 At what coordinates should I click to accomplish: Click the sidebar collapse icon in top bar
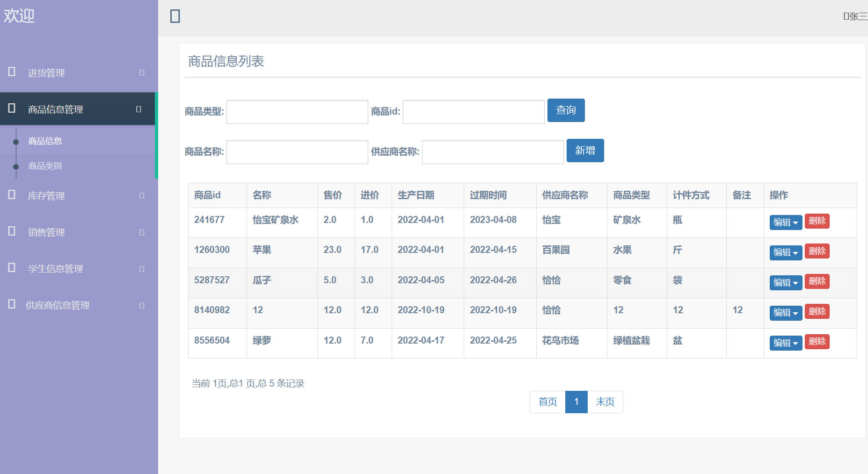(175, 15)
